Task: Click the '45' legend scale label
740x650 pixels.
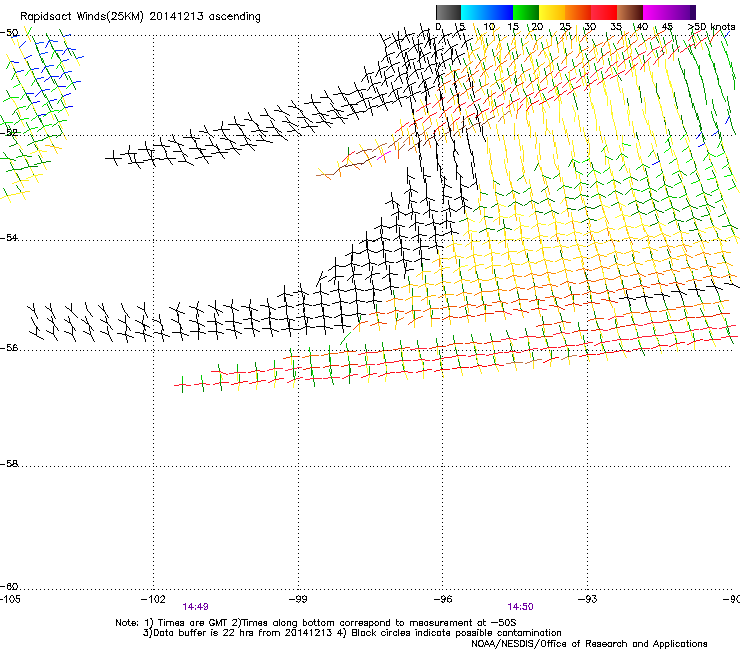Action: tap(667, 27)
